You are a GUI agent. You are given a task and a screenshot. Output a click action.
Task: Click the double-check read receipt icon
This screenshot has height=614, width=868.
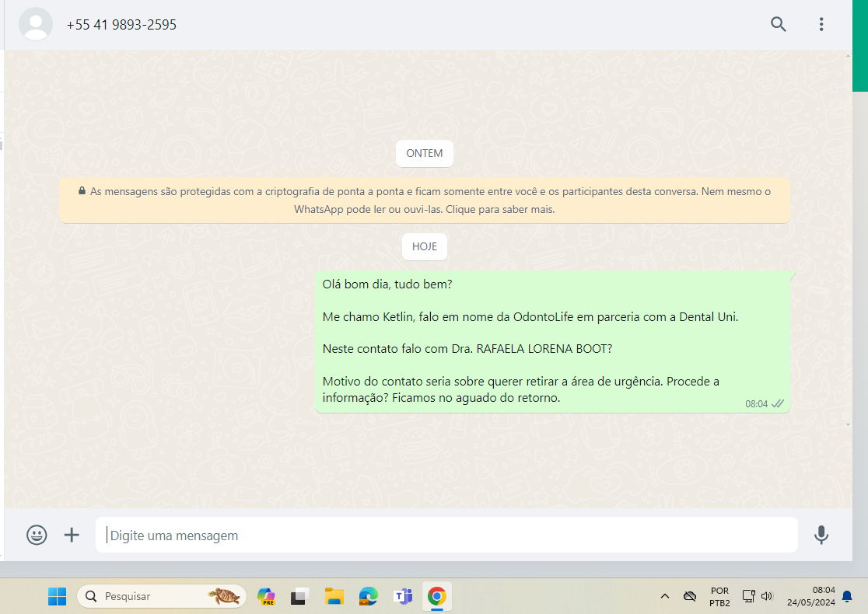(x=778, y=404)
